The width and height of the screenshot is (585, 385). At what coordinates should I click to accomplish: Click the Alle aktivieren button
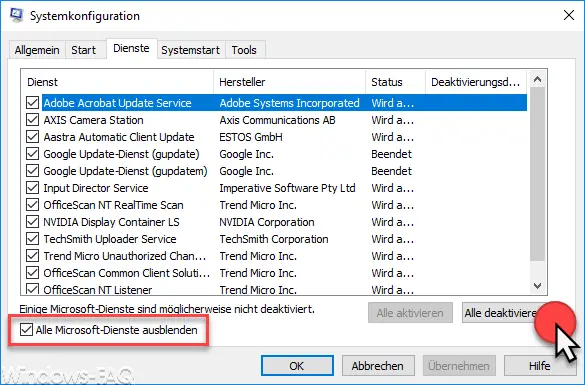point(410,313)
